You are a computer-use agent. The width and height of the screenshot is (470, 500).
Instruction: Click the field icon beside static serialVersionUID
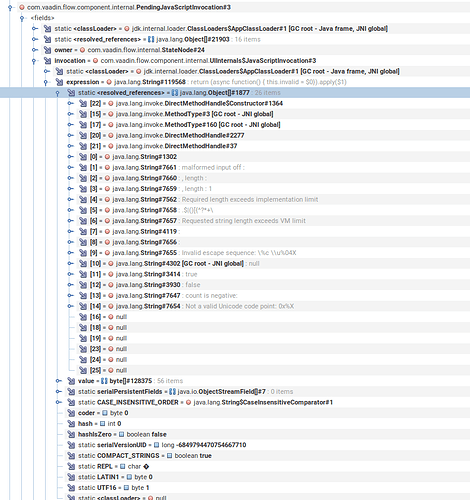pos(71,445)
